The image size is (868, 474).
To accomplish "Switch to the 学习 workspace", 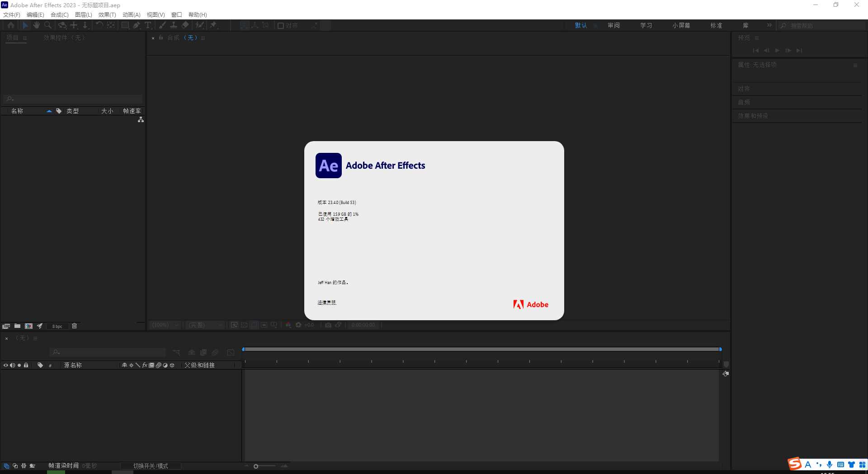I will pyautogui.click(x=646, y=25).
